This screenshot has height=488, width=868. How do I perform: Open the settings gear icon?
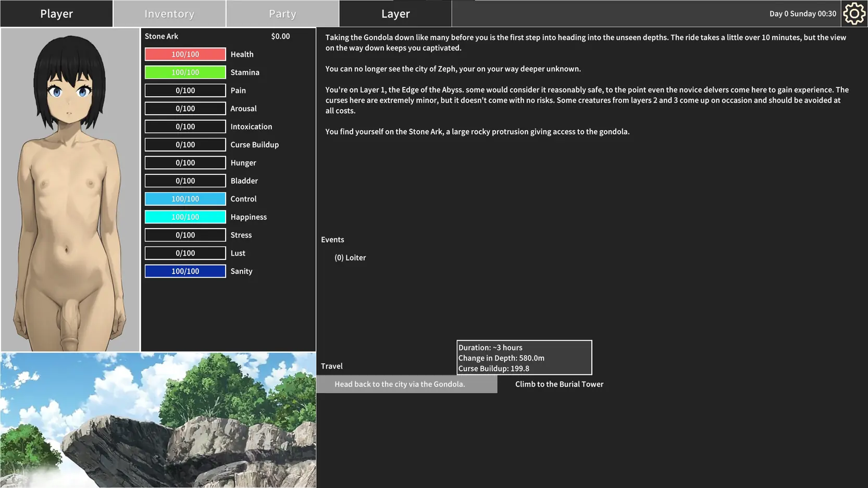coord(854,14)
